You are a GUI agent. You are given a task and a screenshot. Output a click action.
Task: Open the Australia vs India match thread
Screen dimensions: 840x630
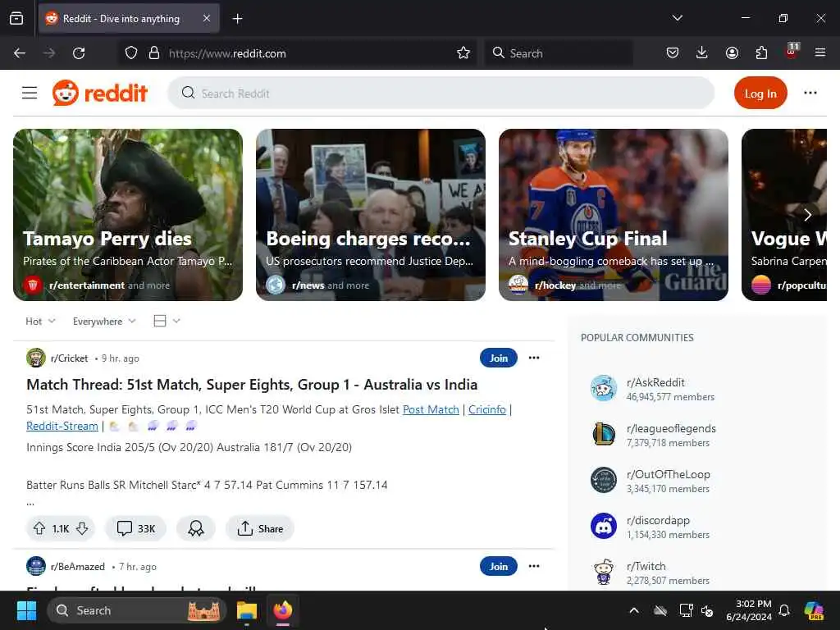[x=252, y=385]
